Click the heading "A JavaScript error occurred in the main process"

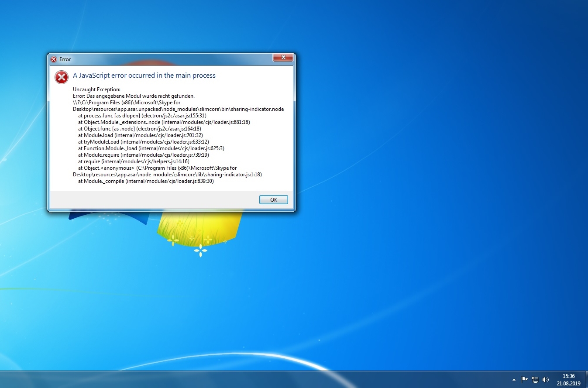coord(144,76)
